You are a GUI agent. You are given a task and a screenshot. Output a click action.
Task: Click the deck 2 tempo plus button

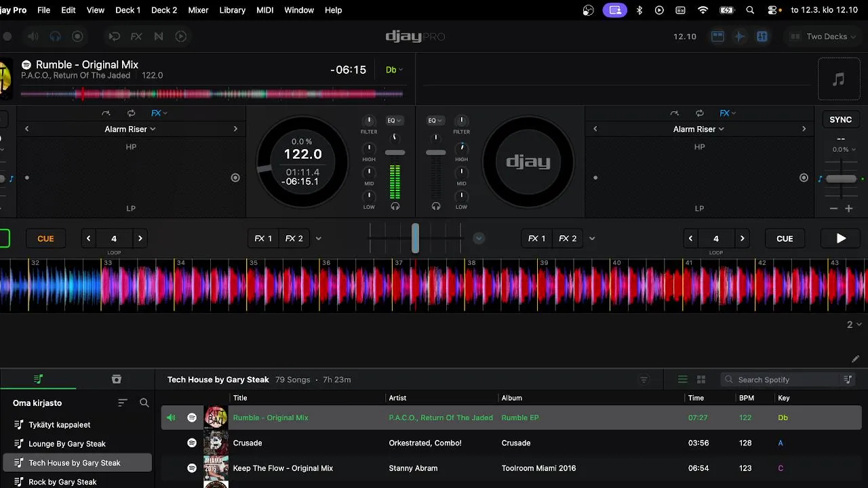click(848, 209)
